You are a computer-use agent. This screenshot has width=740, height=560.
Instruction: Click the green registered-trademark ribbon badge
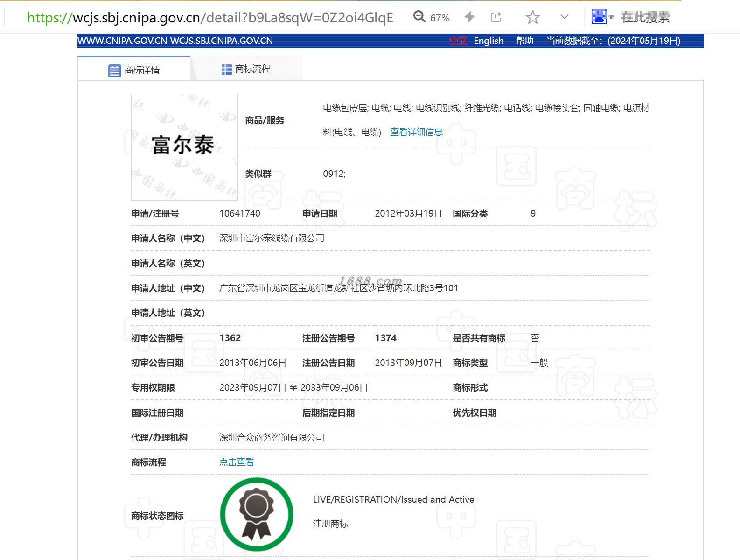[x=257, y=514]
